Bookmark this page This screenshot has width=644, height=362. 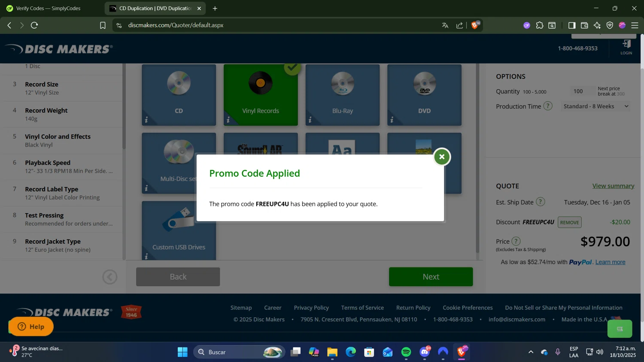coord(103,25)
